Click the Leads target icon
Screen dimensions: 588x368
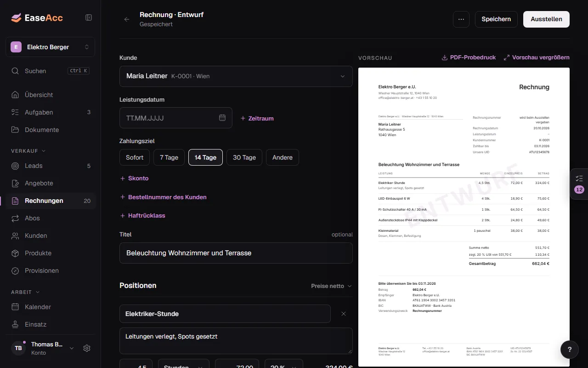(x=16, y=166)
